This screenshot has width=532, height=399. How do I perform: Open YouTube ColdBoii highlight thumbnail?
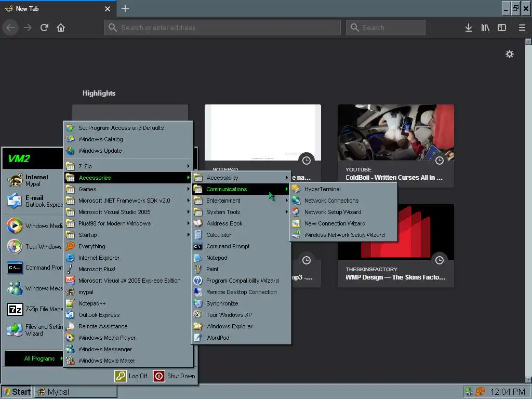395,132
